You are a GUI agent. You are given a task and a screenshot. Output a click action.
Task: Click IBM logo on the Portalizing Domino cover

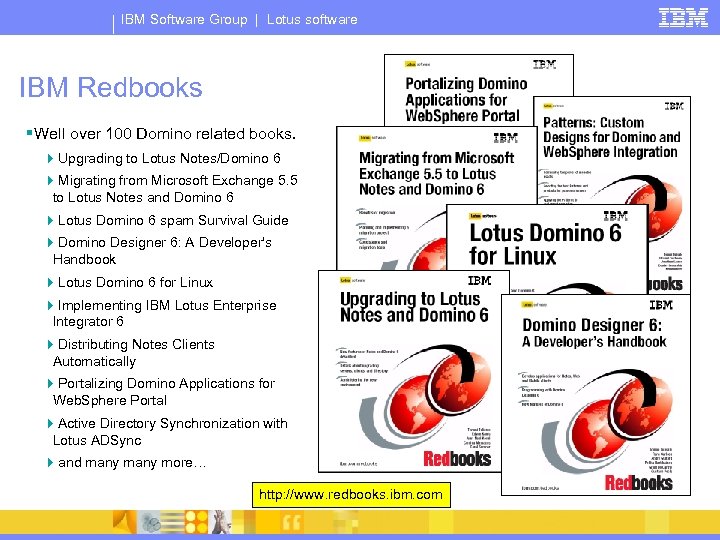[545, 64]
